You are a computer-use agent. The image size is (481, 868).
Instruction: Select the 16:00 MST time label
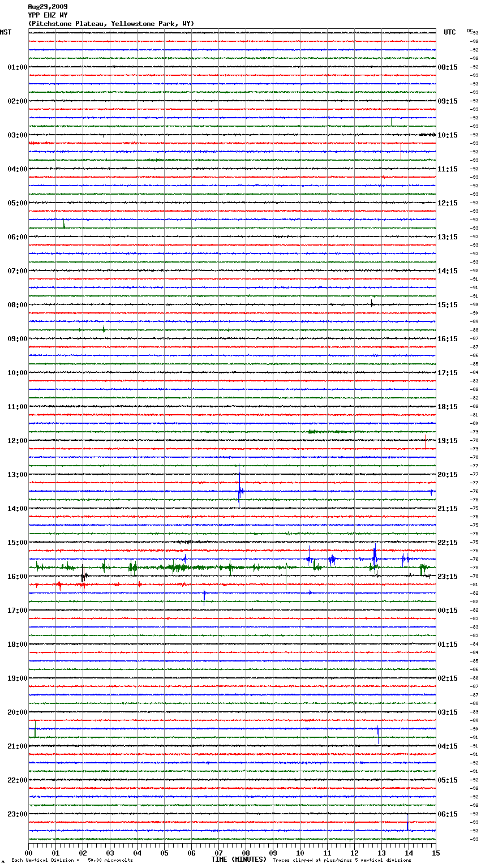click(x=18, y=577)
